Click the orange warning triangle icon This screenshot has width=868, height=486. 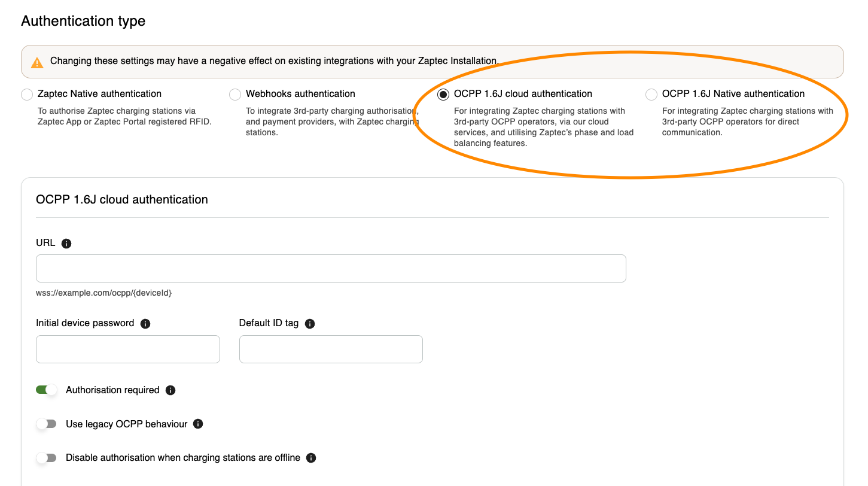[37, 62]
